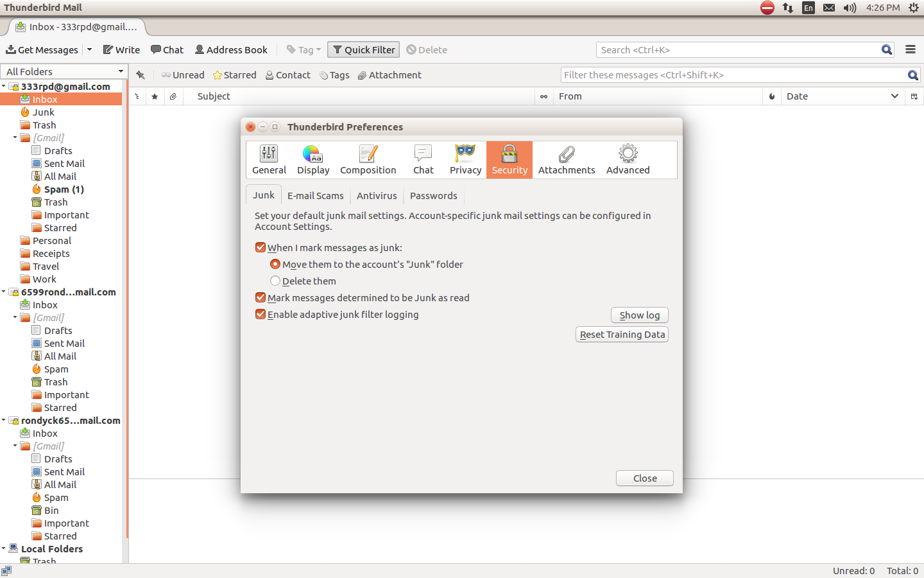This screenshot has height=578, width=924.
Task: Click the Show log button
Action: click(640, 315)
